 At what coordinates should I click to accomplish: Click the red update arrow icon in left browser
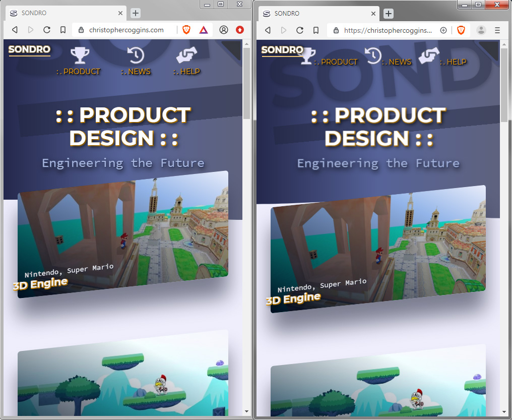pos(240,30)
